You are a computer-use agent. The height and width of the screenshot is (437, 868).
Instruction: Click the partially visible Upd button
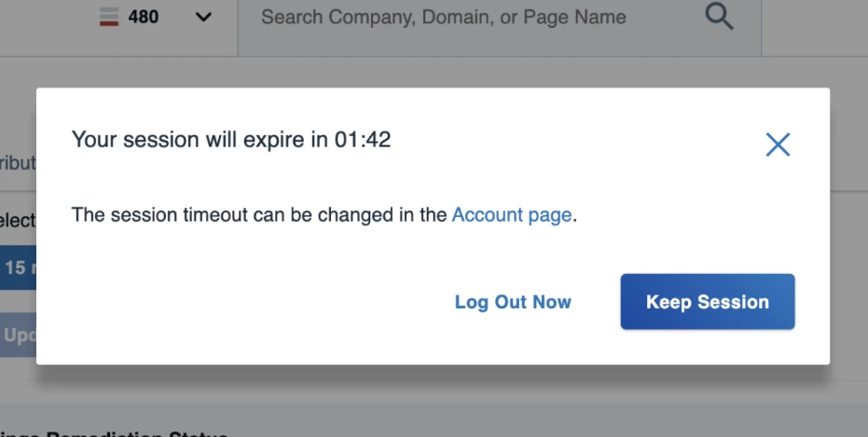tap(18, 335)
